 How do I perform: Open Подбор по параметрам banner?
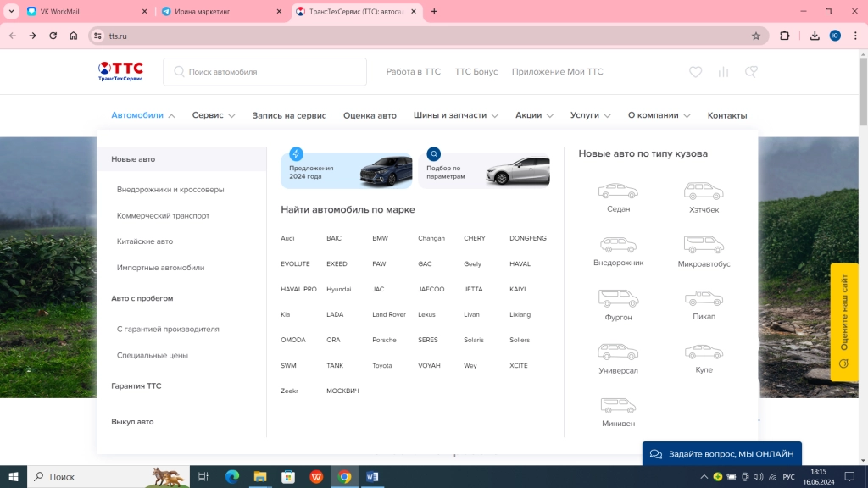pos(484,171)
